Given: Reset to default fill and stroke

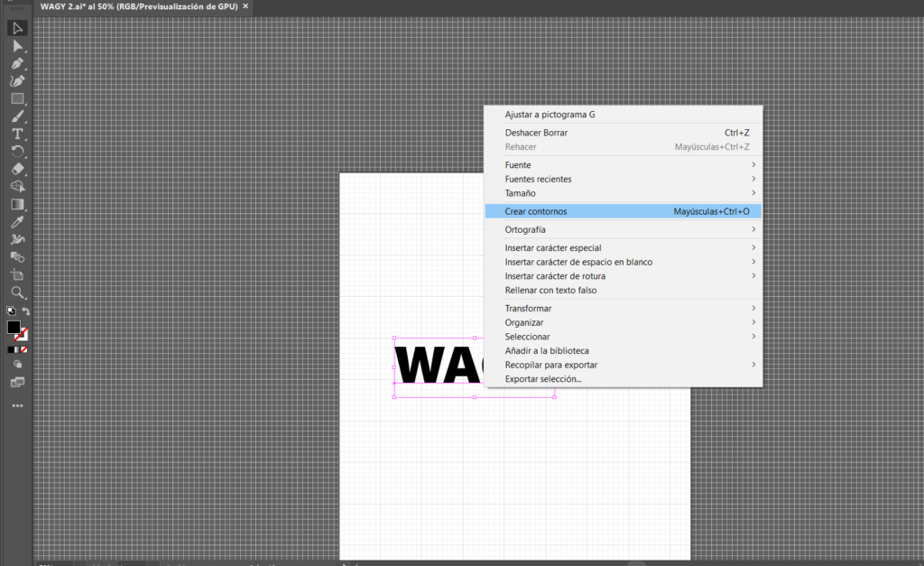Looking at the screenshot, I should tap(11, 311).
